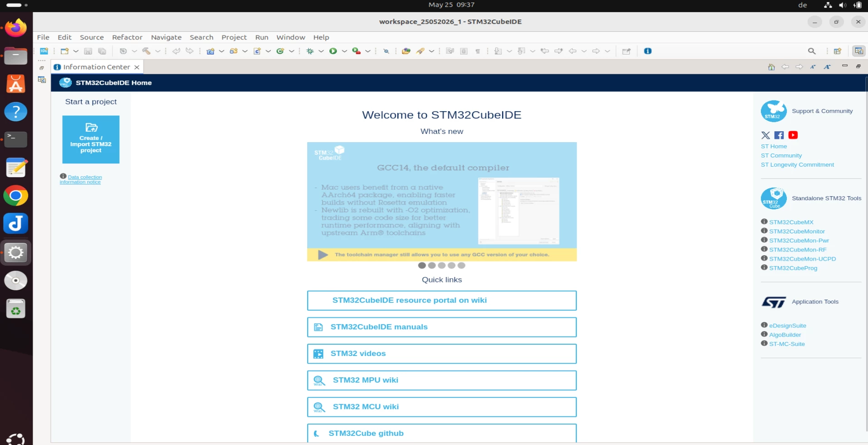Click the blue Information Center toolbar icon

tap(648, 51)
